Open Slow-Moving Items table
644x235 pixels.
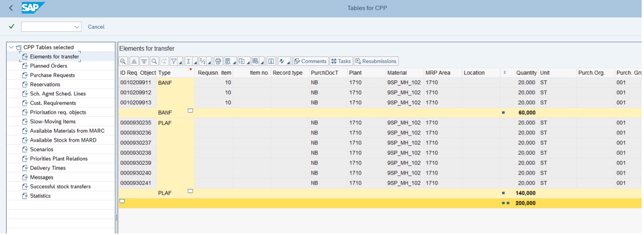(53, 121)
